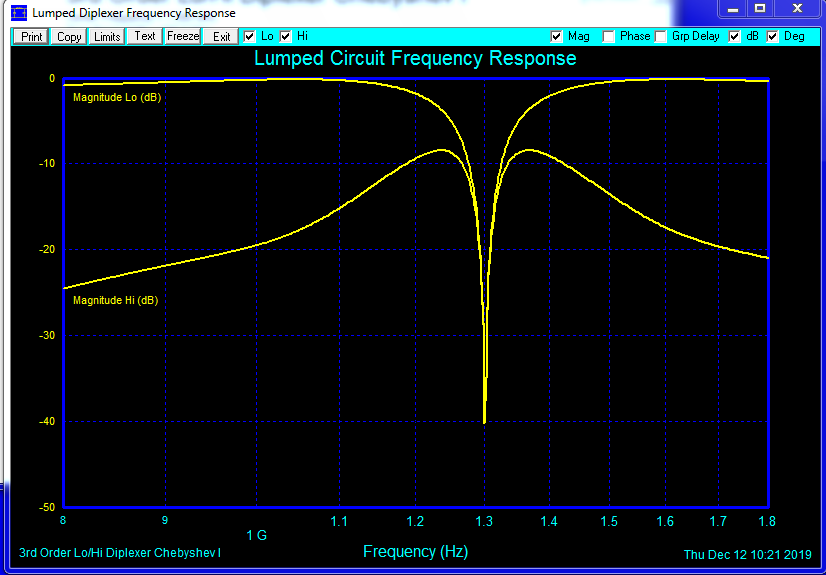Toggle the dB checkbox
This screenshot has width=826, height=575.
tap(734, 36)
